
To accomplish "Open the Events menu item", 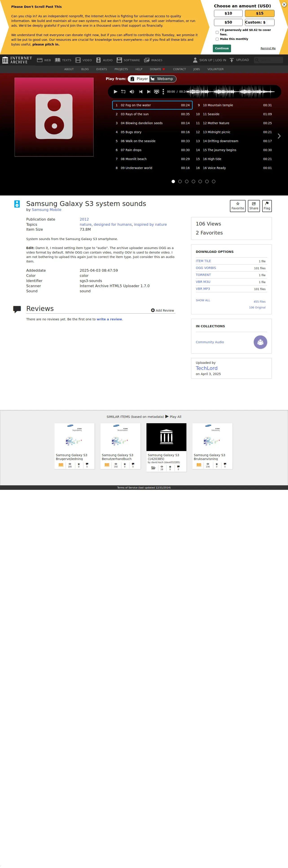I will point(102,69).
